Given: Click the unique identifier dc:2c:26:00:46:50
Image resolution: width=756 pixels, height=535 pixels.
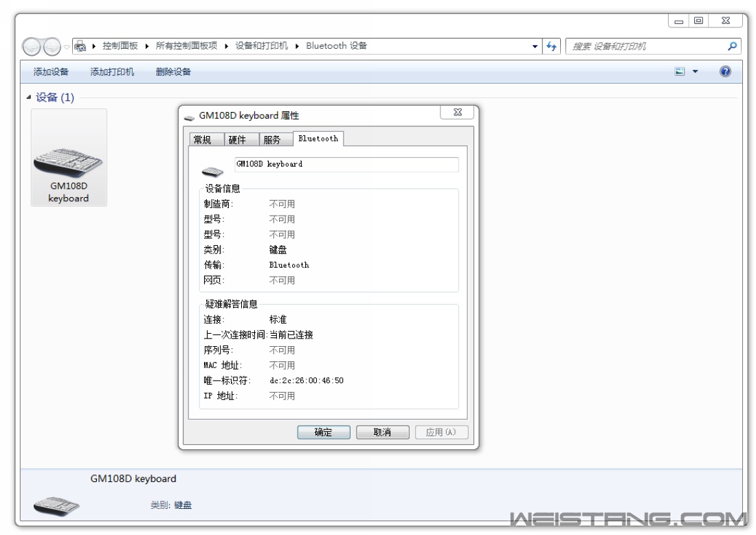Looking at the screenshot, I should [x=307, y=380].
